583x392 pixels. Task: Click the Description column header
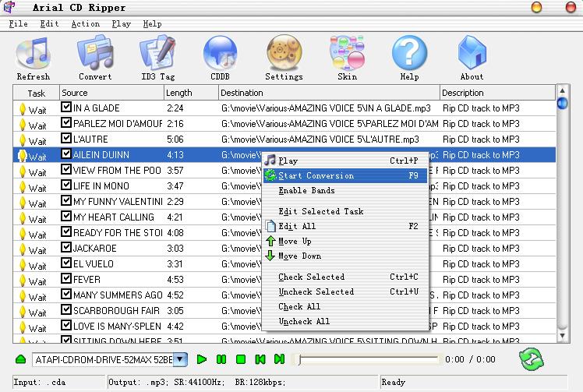(497, 93)
